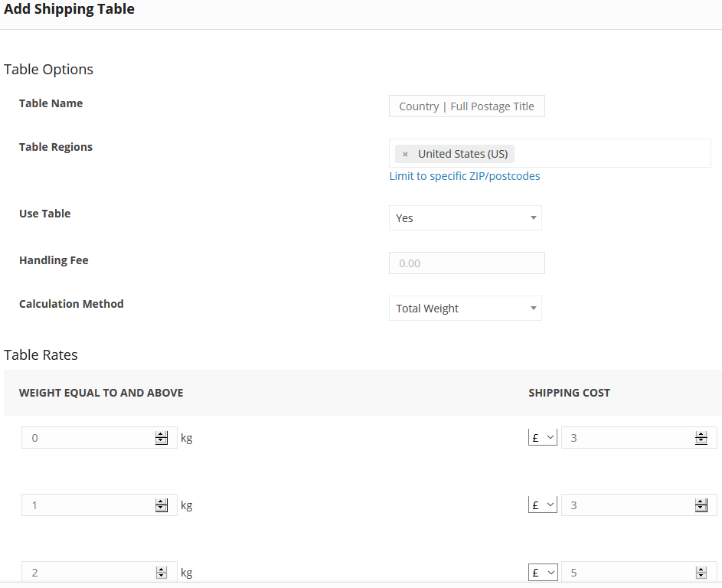Image resolution: width=722 pixels, height=588 pixels.
Task: Focus the Table Name input field
Action: (467, 106)
